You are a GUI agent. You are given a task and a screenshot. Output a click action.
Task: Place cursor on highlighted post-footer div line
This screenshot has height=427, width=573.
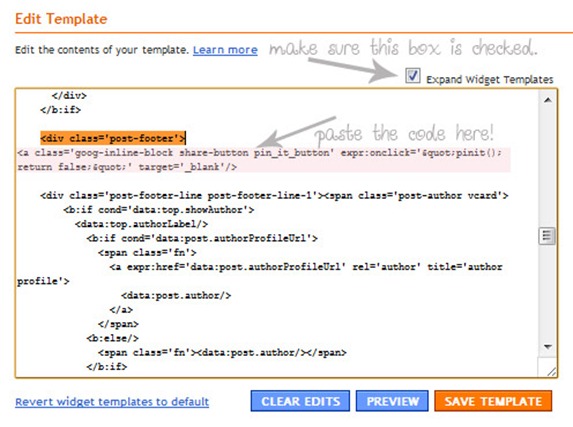113,138
